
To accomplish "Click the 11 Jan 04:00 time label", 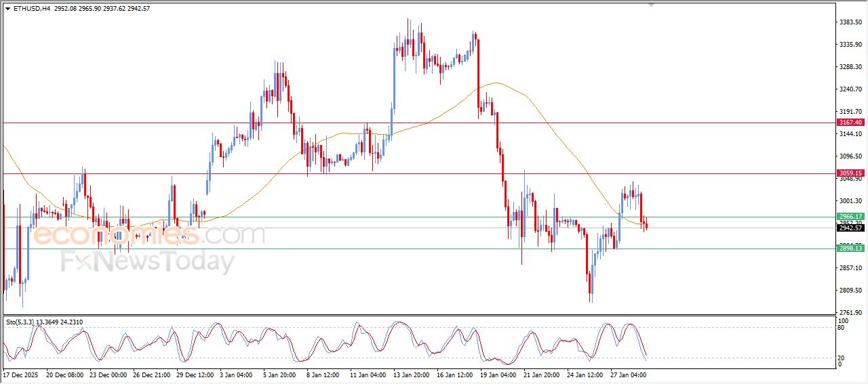I will 368,374.
